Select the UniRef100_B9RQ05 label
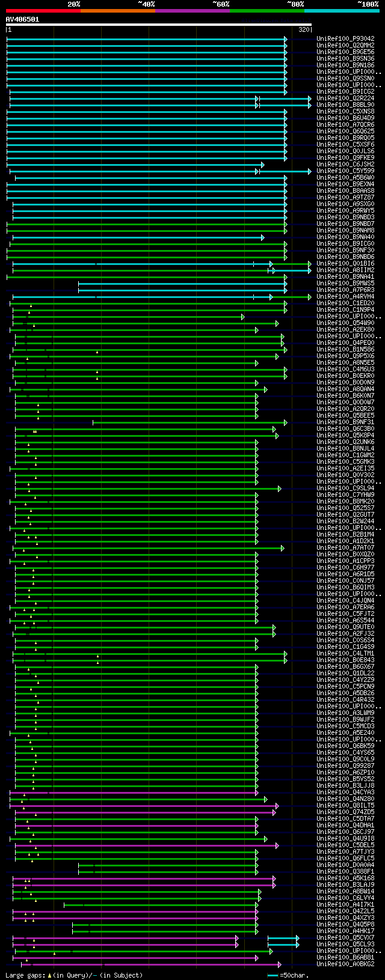The image size is (385, 980). (x=345, y=138)
